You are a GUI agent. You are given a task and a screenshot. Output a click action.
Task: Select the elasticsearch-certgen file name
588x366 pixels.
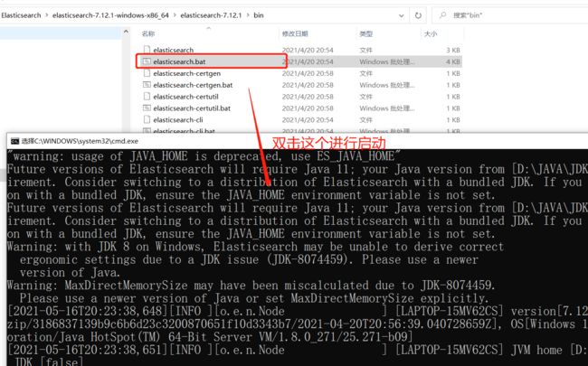point(186,73)
